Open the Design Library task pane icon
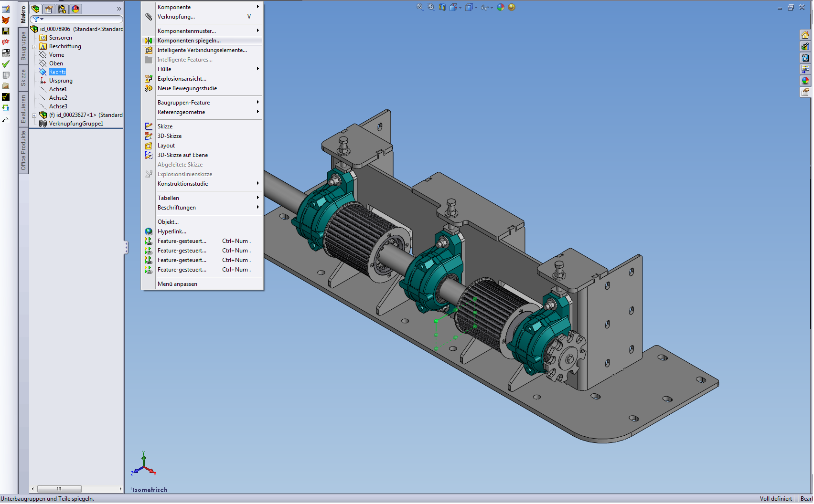Viewport: 814px width, 504px height. (805, 46)
